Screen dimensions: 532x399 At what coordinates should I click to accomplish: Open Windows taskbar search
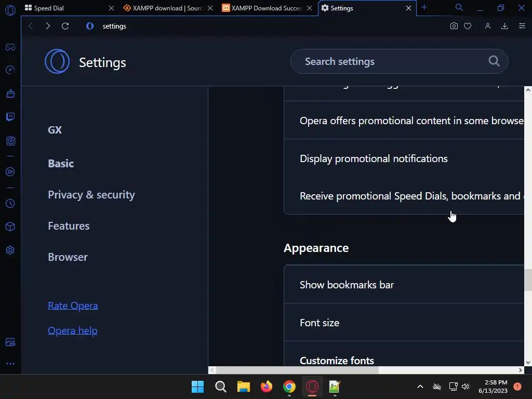pyautogui.click(x=220, y=387)
